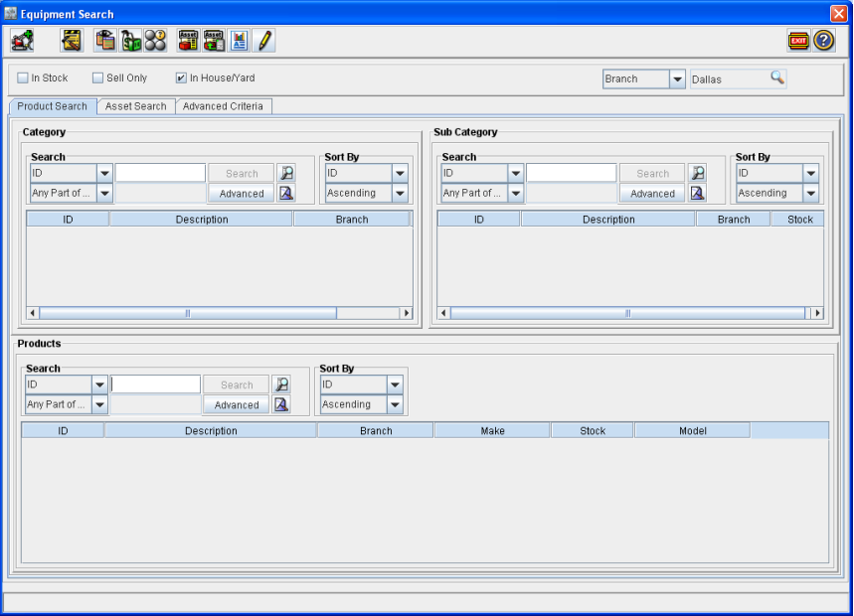
Task: Open the dollar price tag icon
Action: pyautogui.click(x=130, y=41)
